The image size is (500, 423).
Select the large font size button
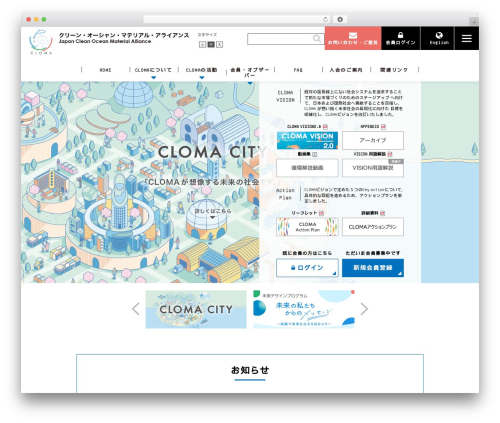pos(219,44)
